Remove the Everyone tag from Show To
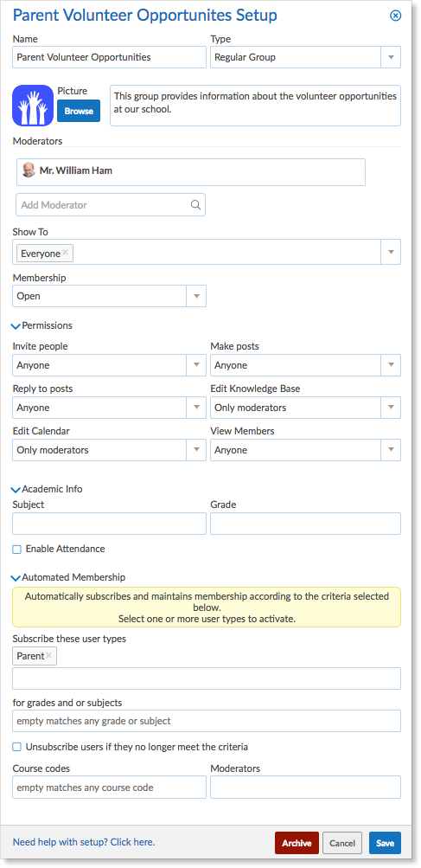The width and height of the screenshot is (421, 868). (x=66, y=253)
